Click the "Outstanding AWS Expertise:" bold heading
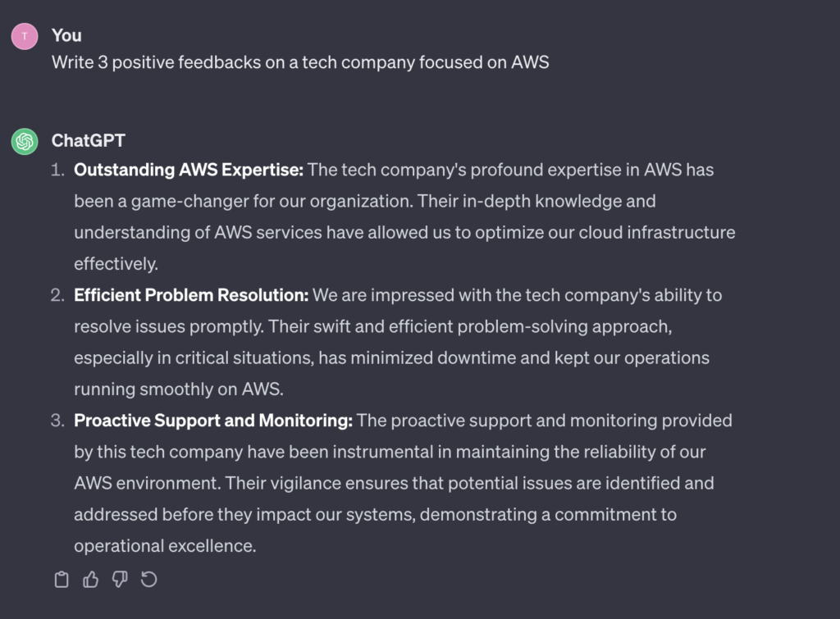The height and width of the screenshot is (619, 840). (189, 170)
